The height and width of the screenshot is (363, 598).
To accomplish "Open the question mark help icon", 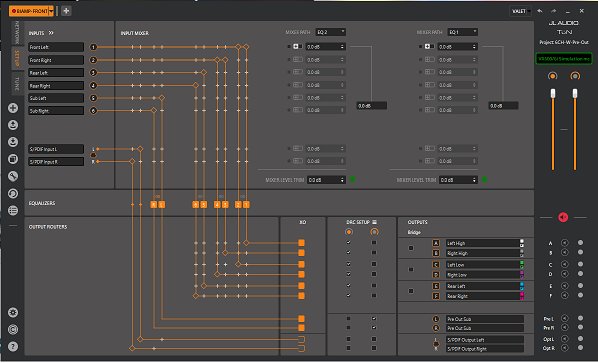I will click(x=13, y=346).
